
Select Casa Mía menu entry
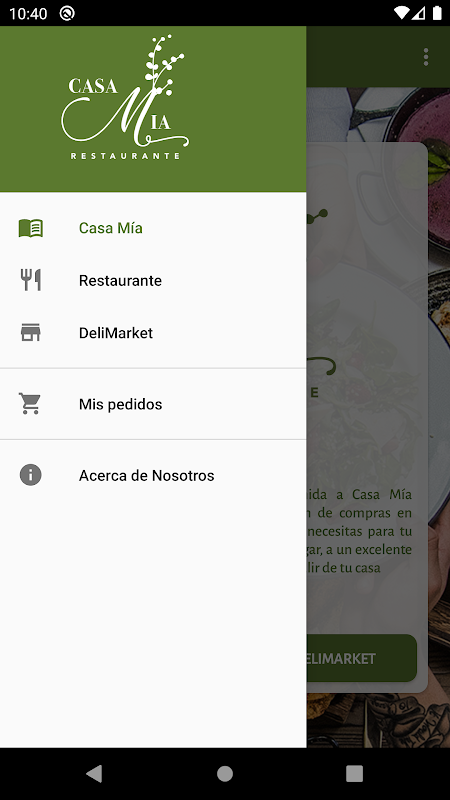[x=153, y=228]
